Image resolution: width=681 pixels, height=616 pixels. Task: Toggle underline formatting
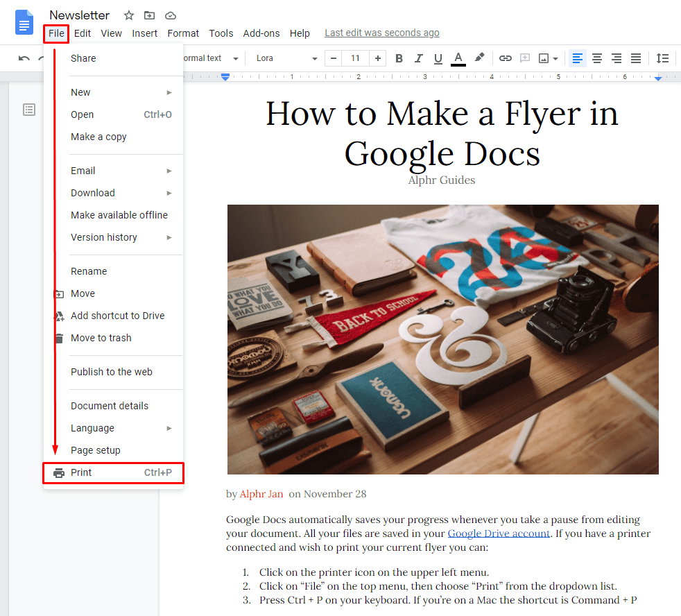[x=438, y=58]
